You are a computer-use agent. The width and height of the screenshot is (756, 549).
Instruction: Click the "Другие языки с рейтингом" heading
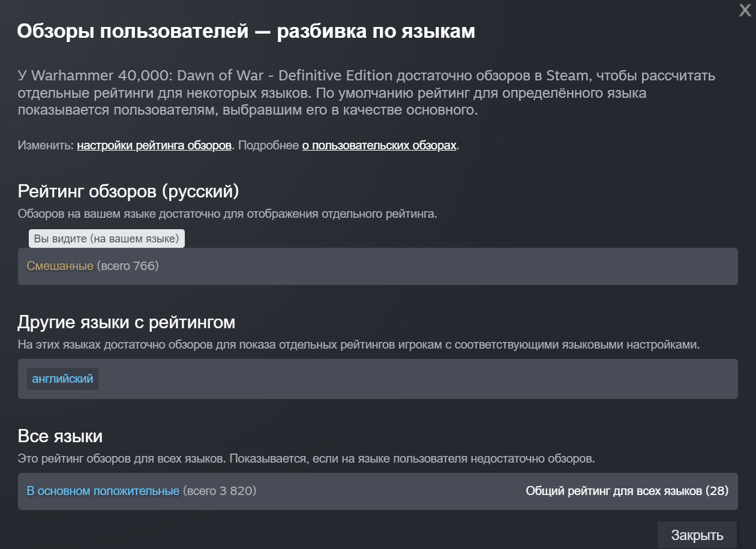pos(127,322)
